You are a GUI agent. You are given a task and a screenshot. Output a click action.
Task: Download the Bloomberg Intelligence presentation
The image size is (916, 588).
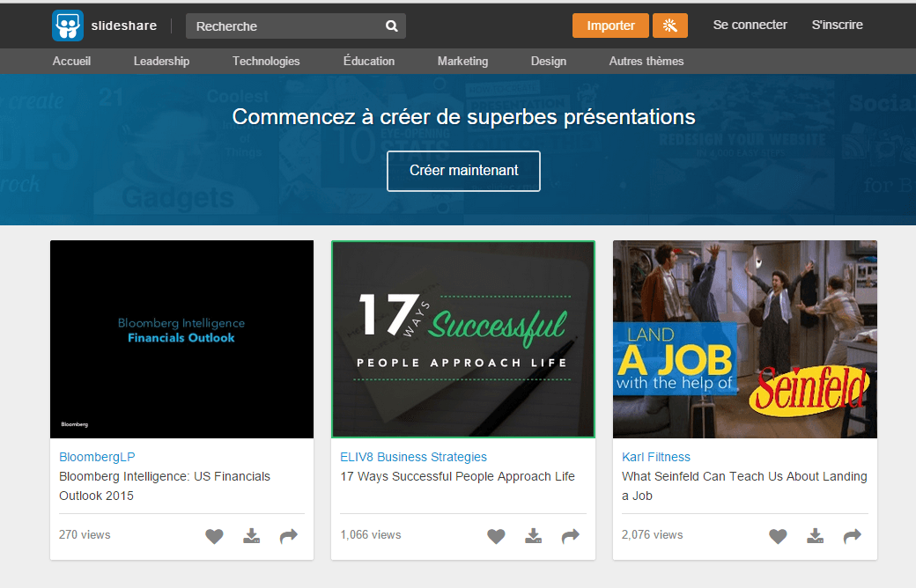252,536
